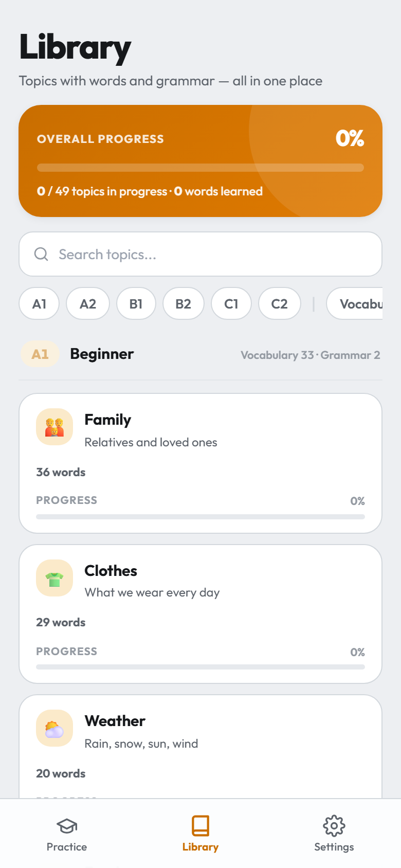Open the Family topic card
Viewport: 401px width, 868px height.
(200, 463)
